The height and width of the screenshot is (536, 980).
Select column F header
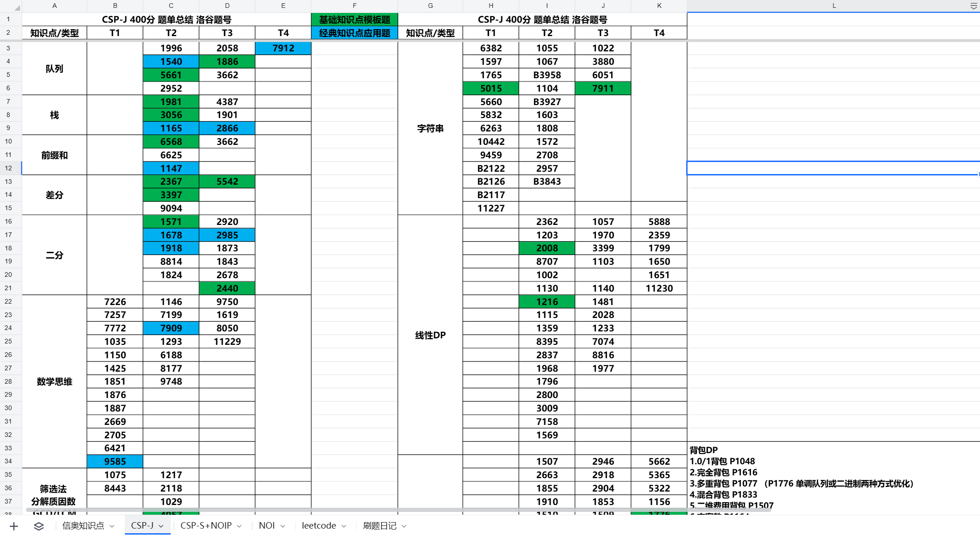[x=354, y=6]
